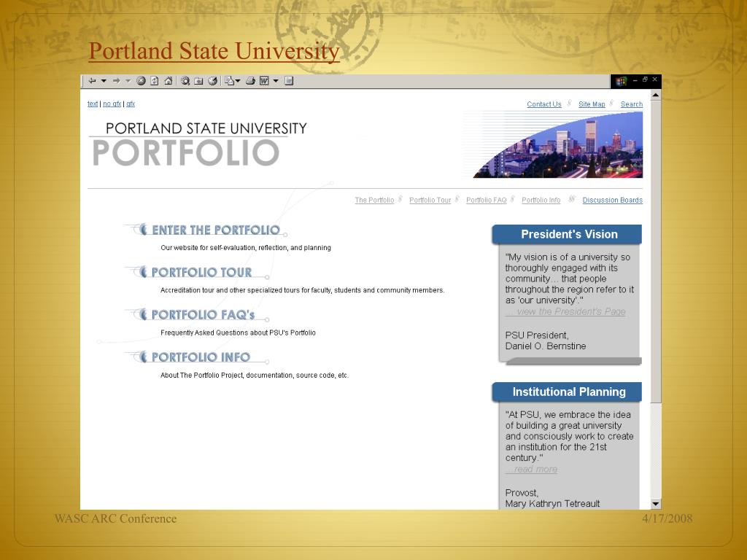Open the Favorites folder icon
The height and width of the screenshot is (560, 747).
click(198, 81)
